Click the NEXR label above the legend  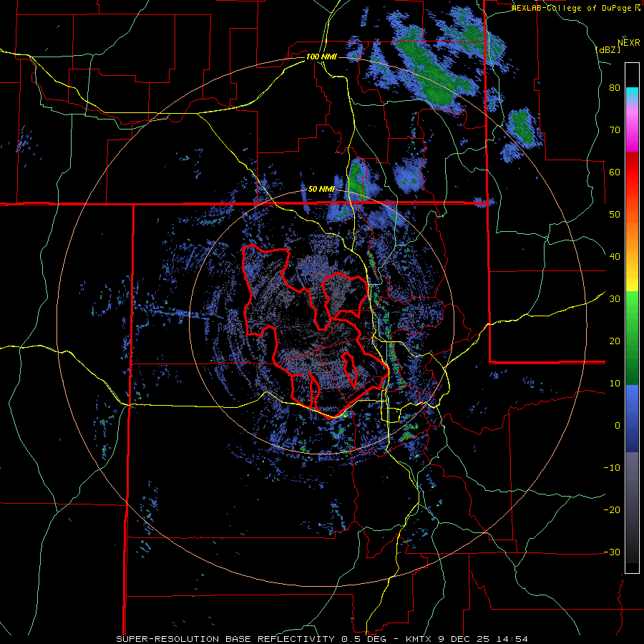(628, 43)
